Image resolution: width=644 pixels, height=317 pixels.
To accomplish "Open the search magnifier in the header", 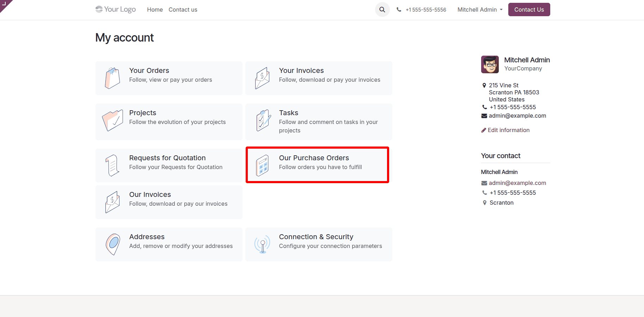I will coord(382,10).
